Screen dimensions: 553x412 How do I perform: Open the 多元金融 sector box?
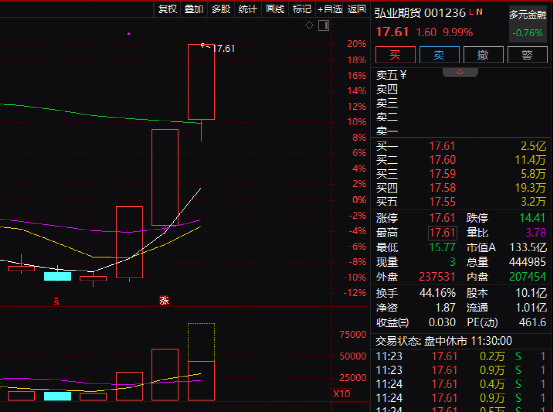[x=528, y=24]
